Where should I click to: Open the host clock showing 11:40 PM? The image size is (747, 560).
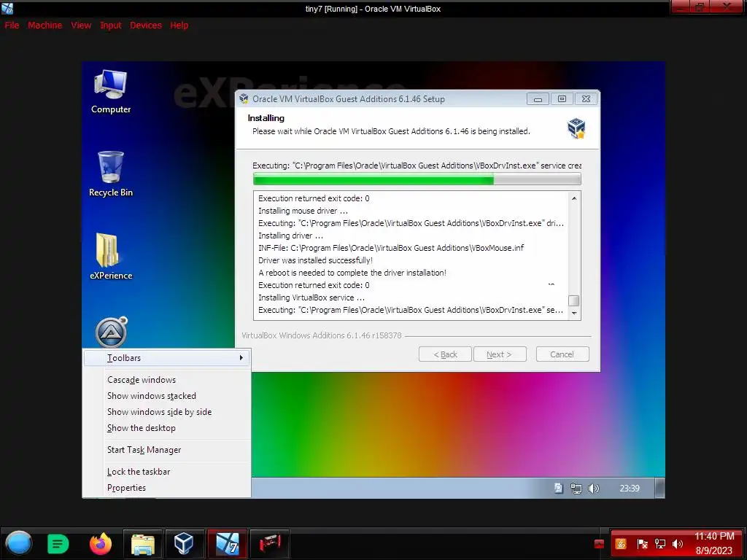[713, 543]
